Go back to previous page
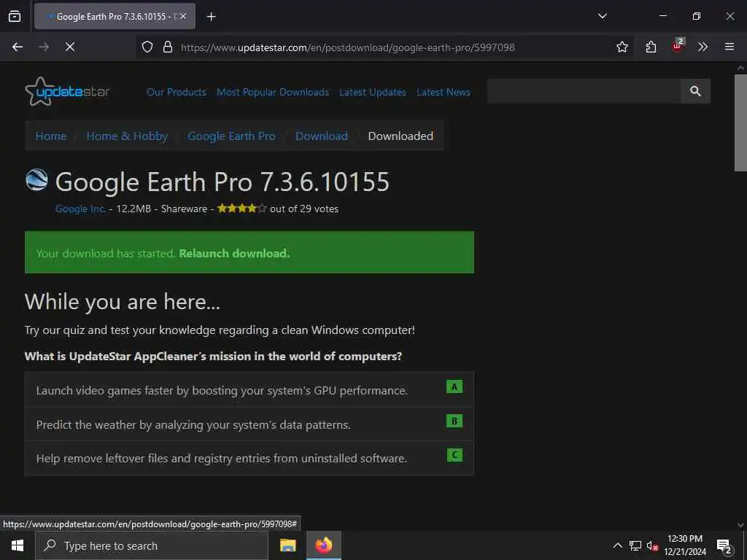747x560 pixels. coord(18,47)
